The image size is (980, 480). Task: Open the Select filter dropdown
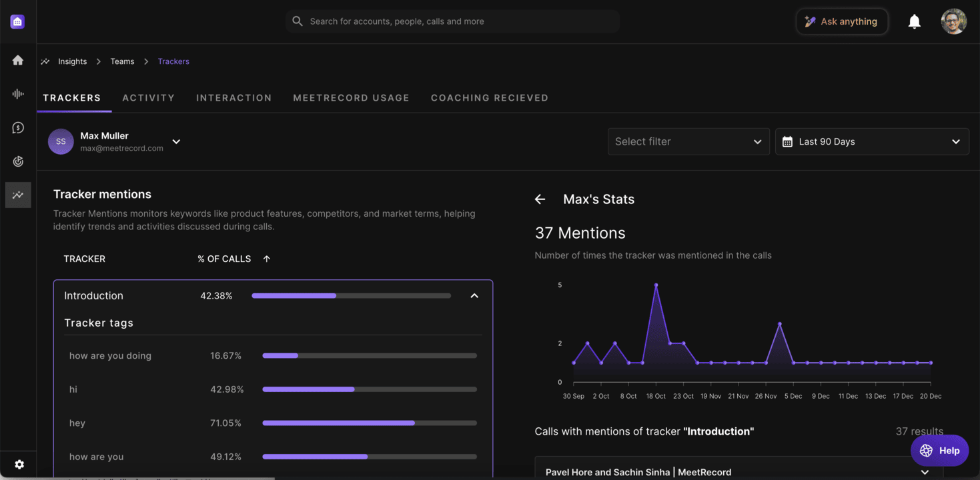[688, 142]
